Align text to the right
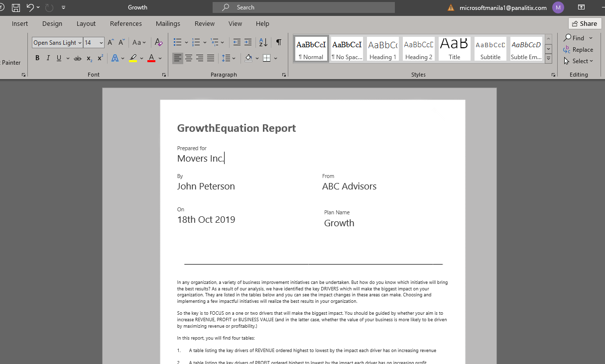 coord(200,58)
